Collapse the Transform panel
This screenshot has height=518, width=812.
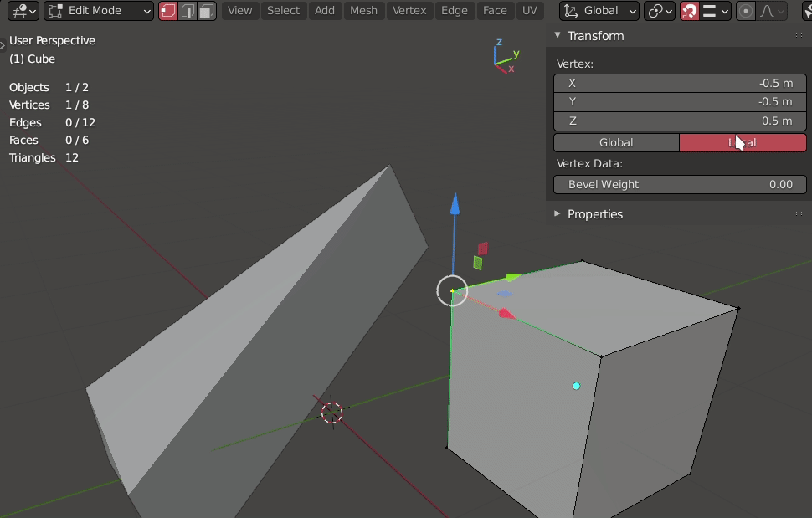pos(596,35)
